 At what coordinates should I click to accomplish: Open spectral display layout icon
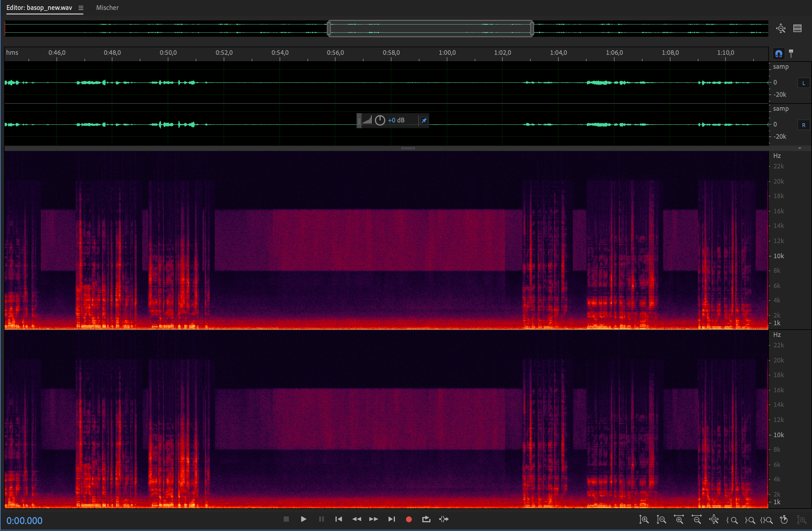797,28
